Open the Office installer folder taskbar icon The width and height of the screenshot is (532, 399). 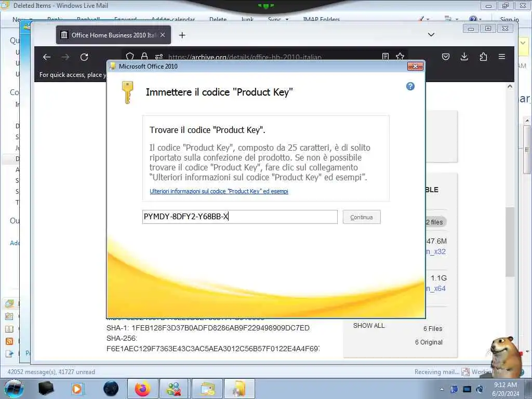(x=239, y=389)
